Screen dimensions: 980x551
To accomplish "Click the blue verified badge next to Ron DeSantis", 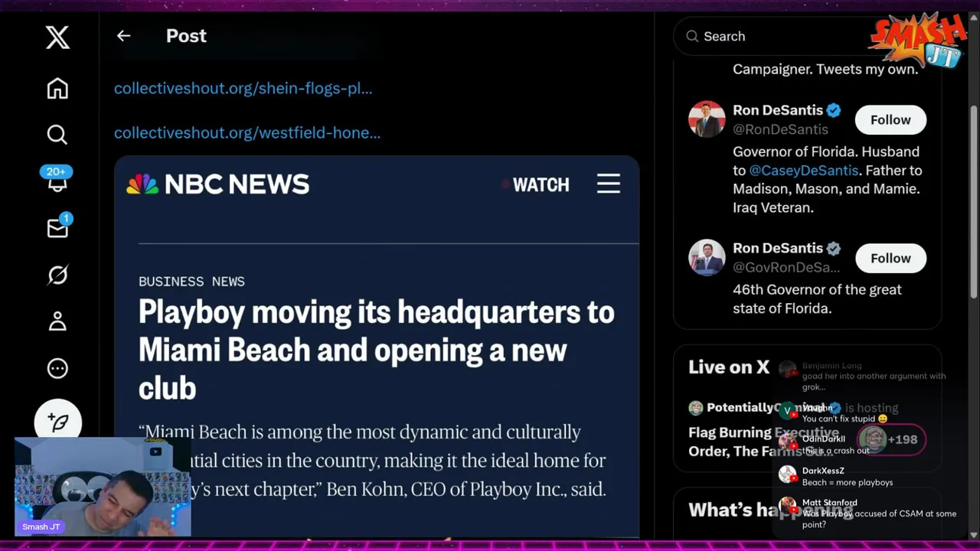I will point(834,110).
